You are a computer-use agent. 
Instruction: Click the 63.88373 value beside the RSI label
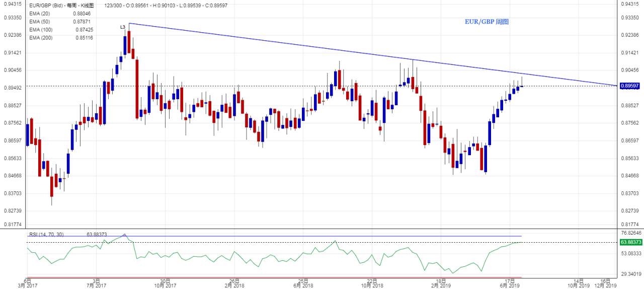[x=97, y=234]
